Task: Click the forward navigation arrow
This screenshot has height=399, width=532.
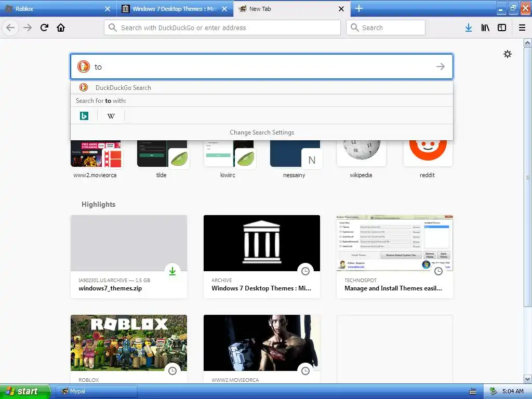Action: click(x=28, y=28)
